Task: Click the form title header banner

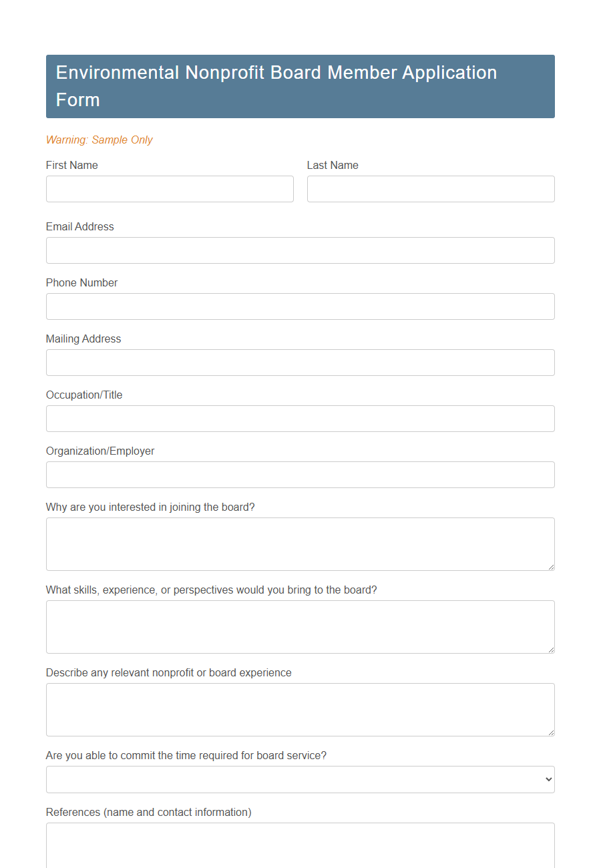Action: (300, 86)
